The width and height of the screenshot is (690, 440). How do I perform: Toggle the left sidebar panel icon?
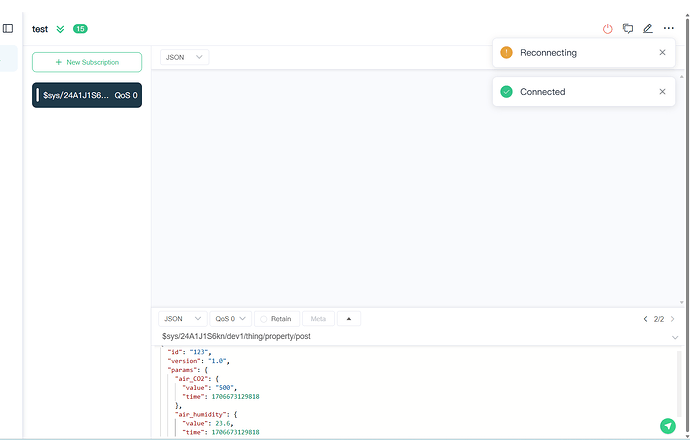[x=8, y=28]
